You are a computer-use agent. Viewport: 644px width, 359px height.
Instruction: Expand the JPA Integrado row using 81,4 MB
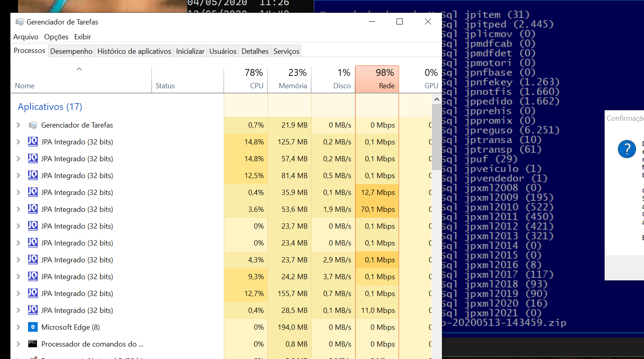[x=18, y=176]
